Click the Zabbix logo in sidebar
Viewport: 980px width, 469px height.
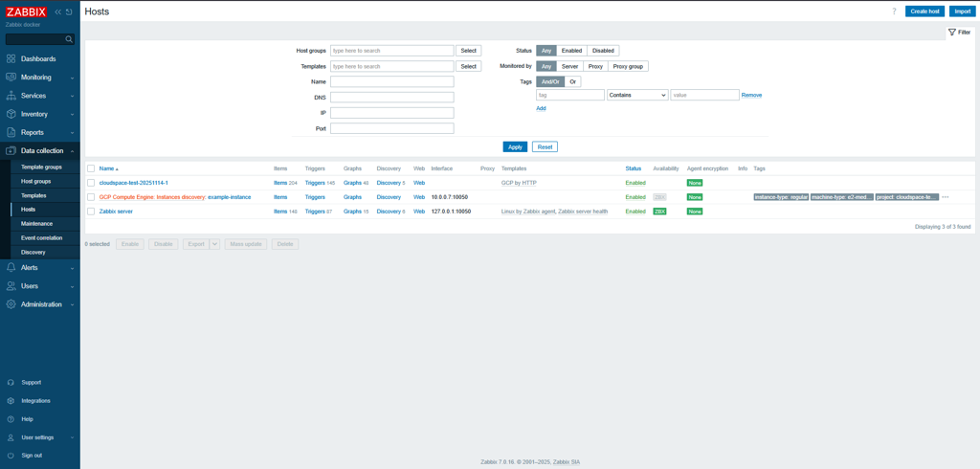[26, 11]
